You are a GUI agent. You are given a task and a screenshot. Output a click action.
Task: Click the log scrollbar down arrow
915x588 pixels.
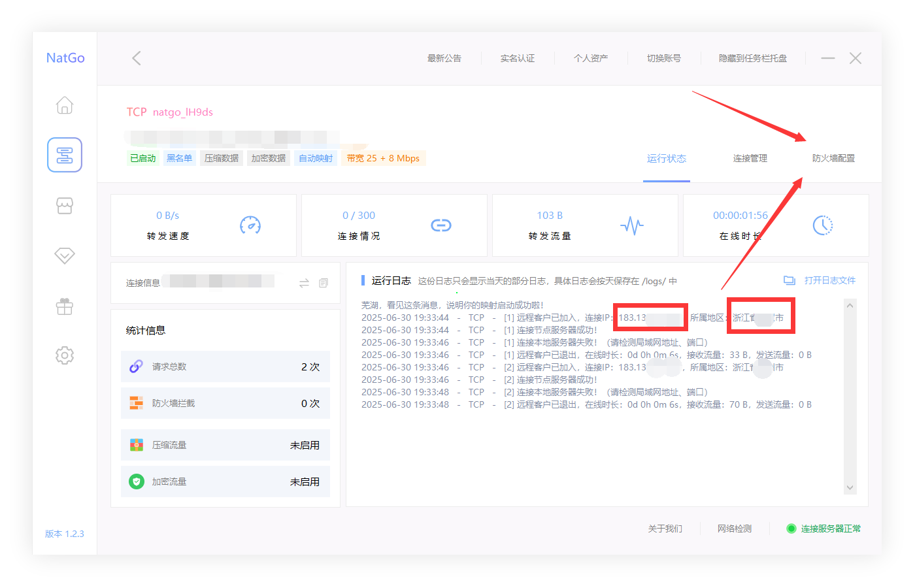[x=850, y=487]
